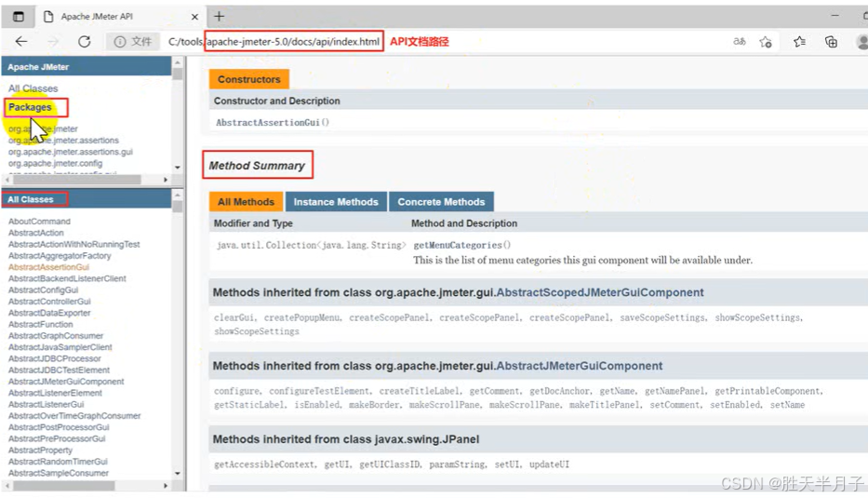Open AbstractListenerElement class
The image size is (868, 498).
[56, 393]
